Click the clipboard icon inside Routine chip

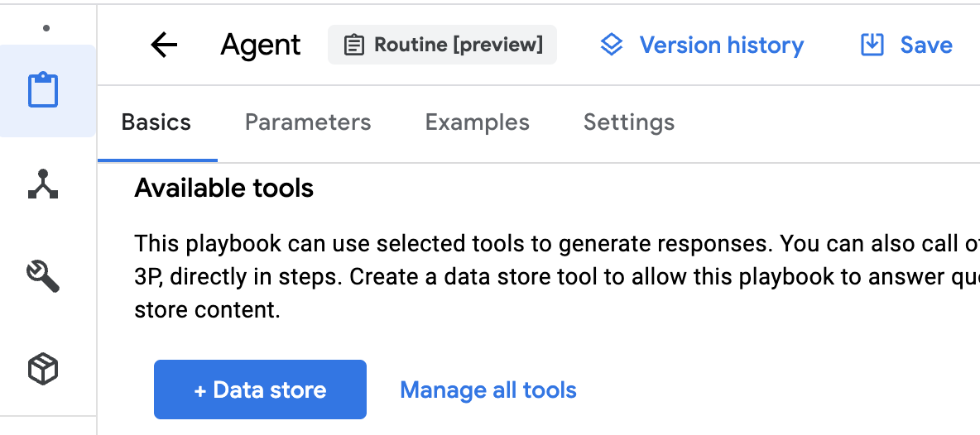pyautogui.click(x=353, y=45)
